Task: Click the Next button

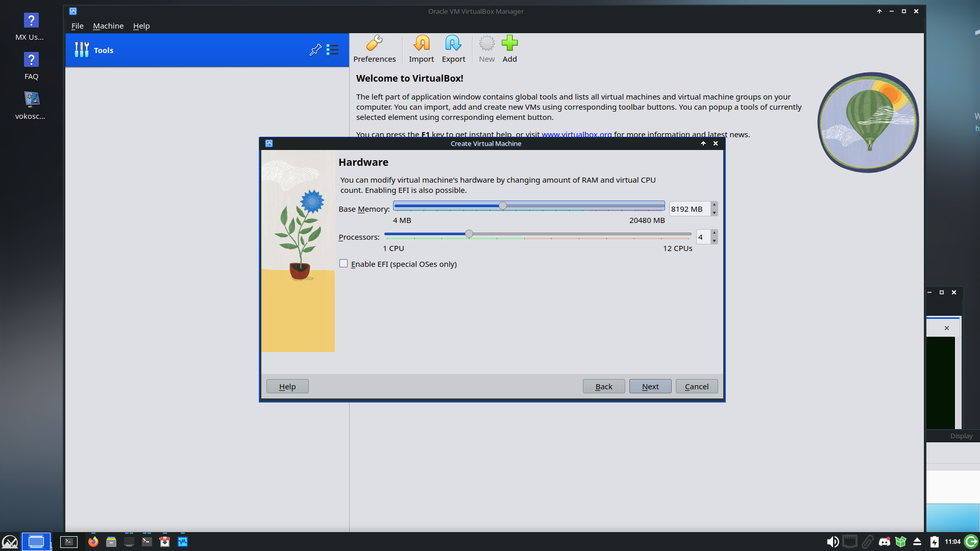Action: pos(650,387)
